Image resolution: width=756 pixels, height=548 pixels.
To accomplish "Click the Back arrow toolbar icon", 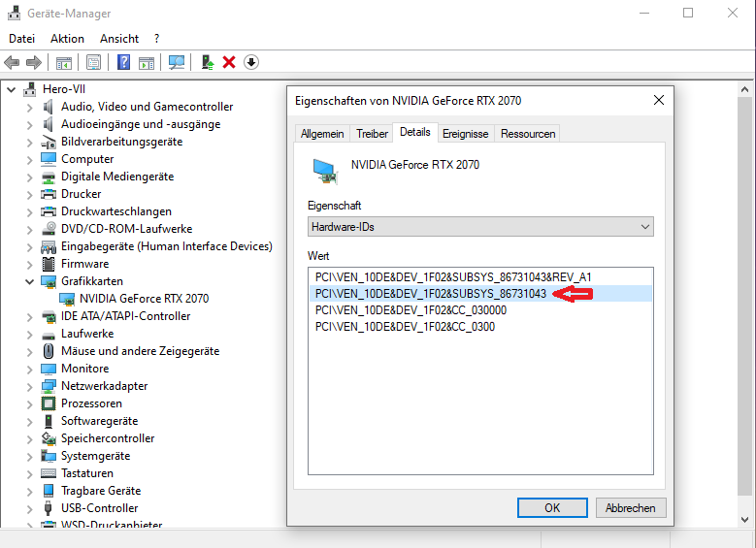I will click(12, 62).
